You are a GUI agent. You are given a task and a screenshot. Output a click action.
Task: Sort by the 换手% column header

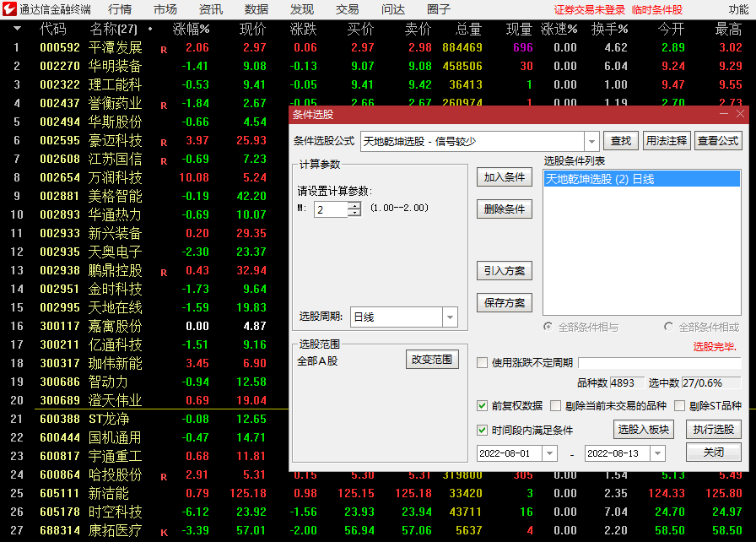coord(609,29)
